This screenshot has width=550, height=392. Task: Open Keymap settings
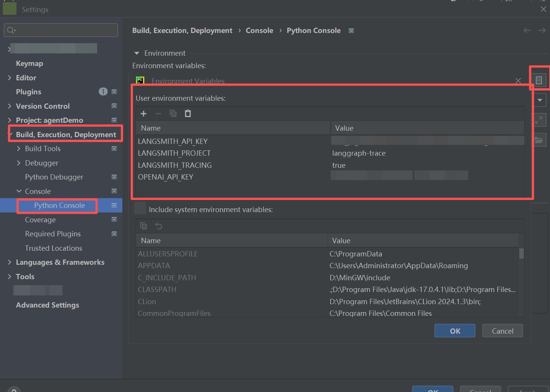(30, 64)
